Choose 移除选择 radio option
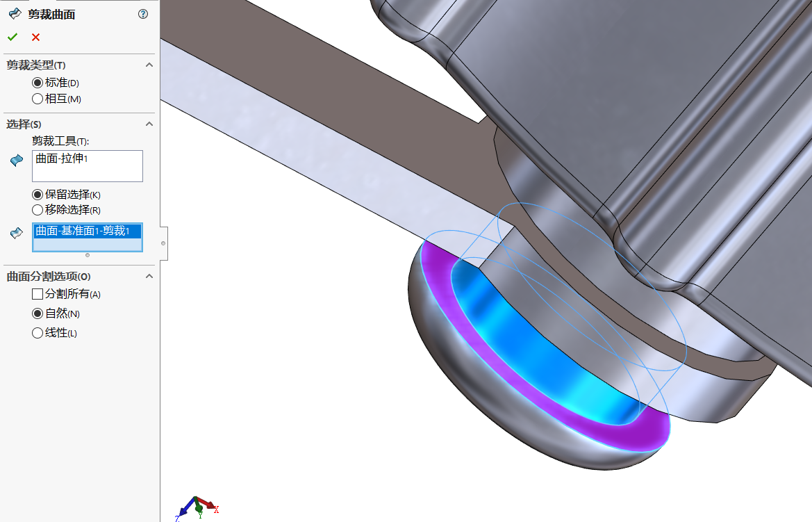Viewport: 812px width, 522px height. click(x=38, y=210)
